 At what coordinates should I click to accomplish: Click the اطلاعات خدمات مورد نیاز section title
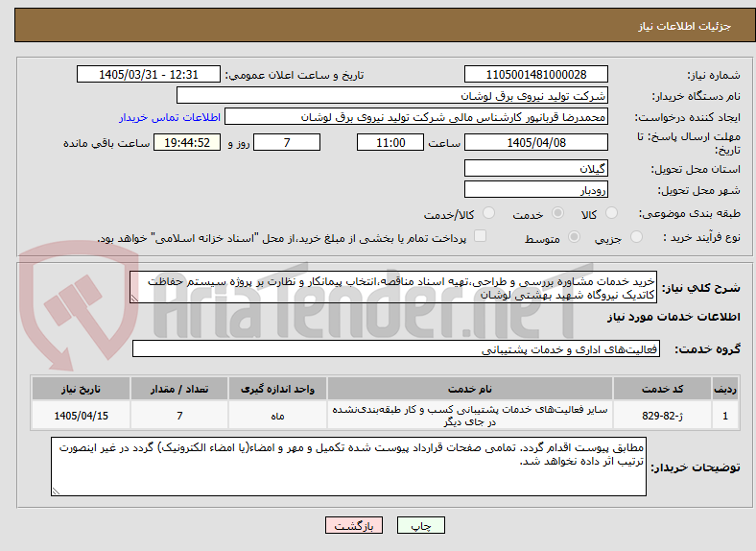pos(673,317)
